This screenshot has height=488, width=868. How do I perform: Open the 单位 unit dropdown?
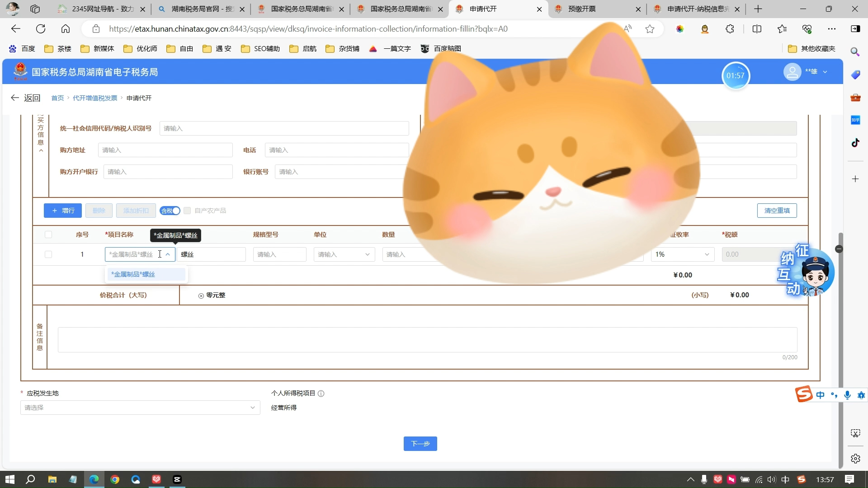[344, 254]
